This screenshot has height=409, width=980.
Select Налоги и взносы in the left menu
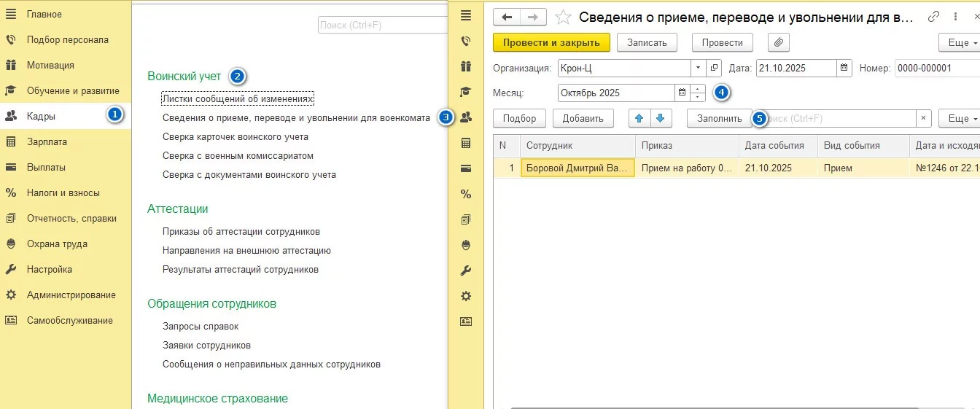(x=66, y=192)
